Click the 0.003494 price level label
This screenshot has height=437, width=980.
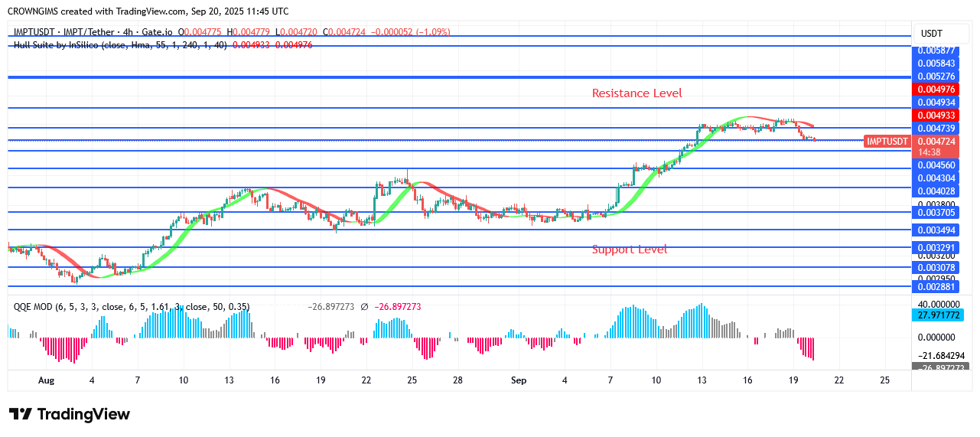coord(936,230)
